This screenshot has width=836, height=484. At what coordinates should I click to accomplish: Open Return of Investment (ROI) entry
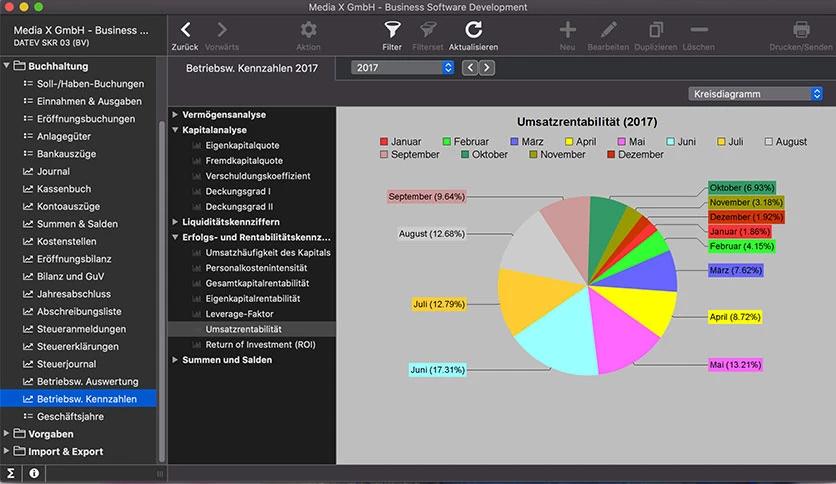click(260, 344)
